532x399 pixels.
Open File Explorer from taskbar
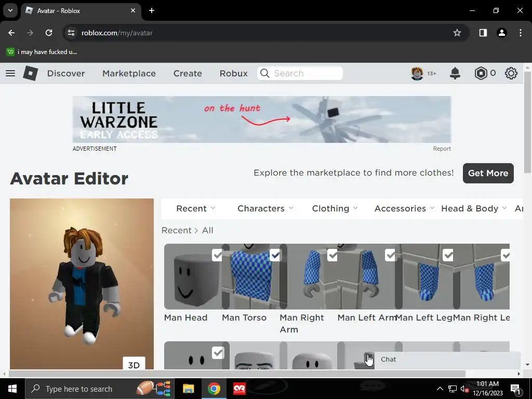pyautogui.click(x=188, y=389)
